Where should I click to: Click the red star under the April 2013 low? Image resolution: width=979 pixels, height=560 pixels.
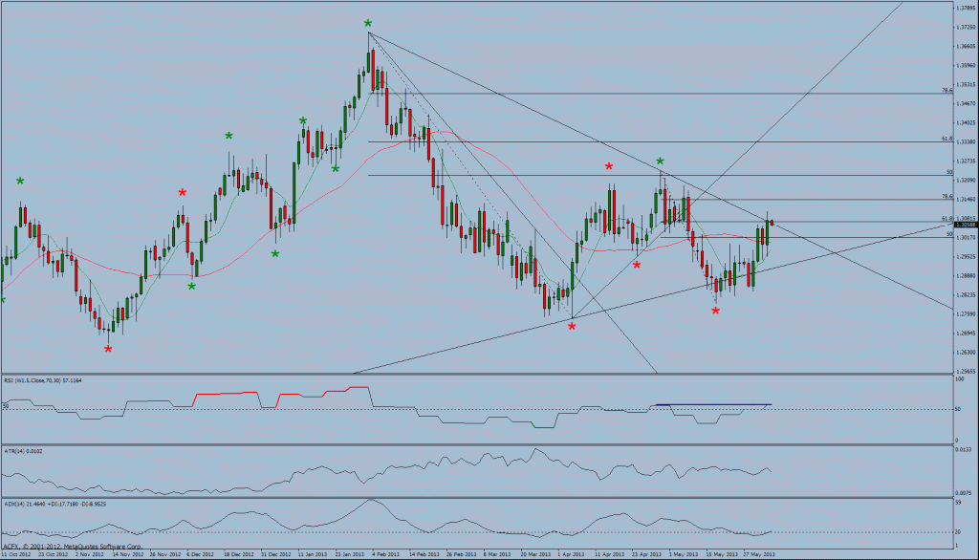(x=572, y=326)
